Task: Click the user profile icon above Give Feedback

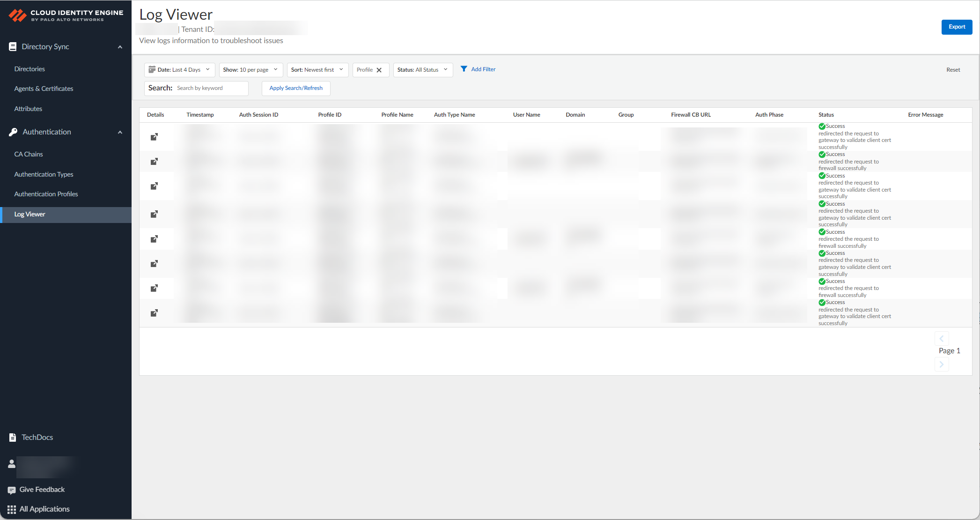Action: (x=11, y=464)
